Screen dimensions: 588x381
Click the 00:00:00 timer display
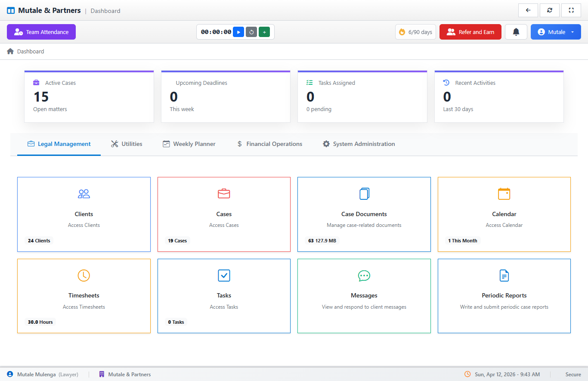tap(215, 31)
